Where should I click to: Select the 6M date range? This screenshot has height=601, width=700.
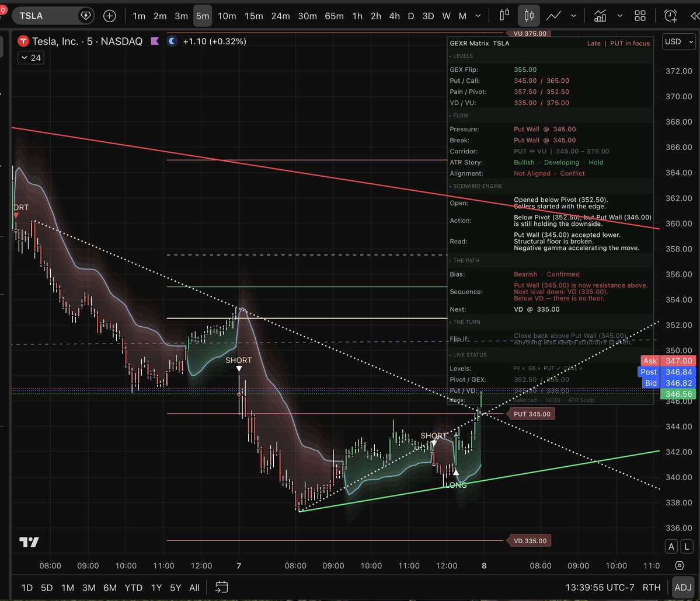coord(110,588)
